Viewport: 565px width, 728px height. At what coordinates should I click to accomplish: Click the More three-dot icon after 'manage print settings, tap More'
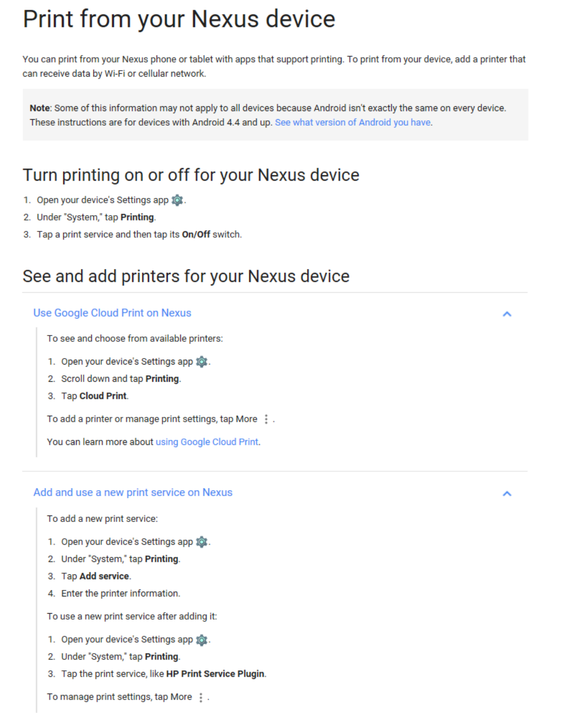click(266, 419)
